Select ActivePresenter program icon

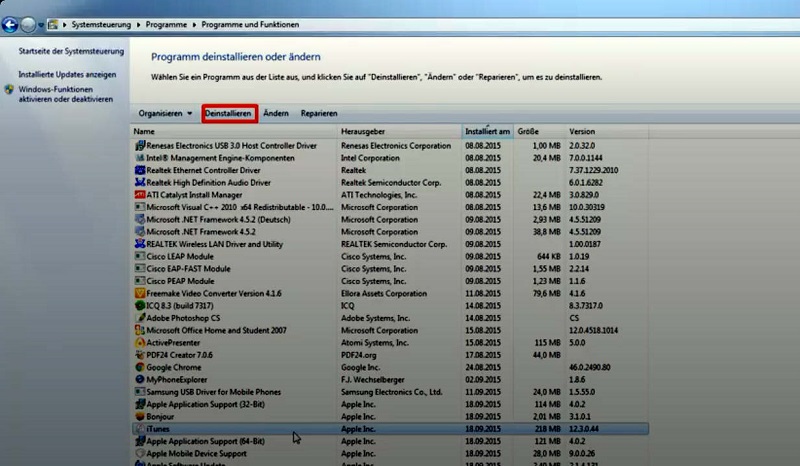140,342
